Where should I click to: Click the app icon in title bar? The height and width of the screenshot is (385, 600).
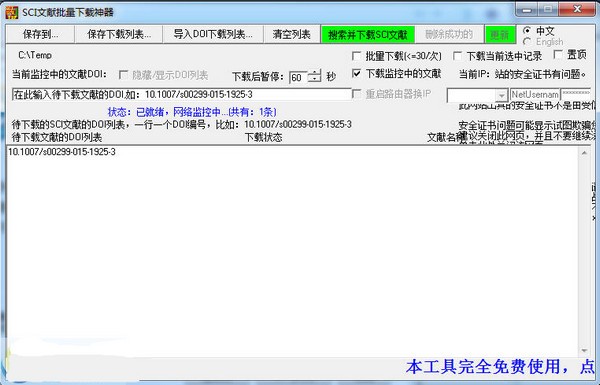[x=11, y=12]
